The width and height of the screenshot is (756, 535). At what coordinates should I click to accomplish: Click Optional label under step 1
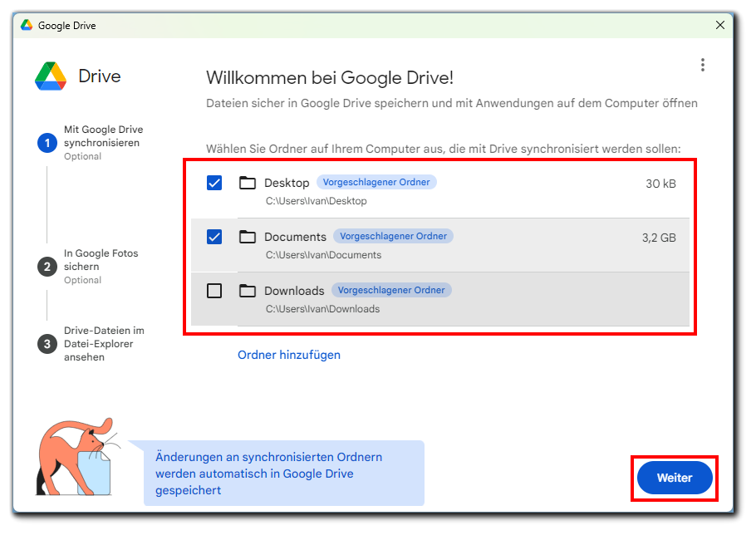tap(82, 156)
